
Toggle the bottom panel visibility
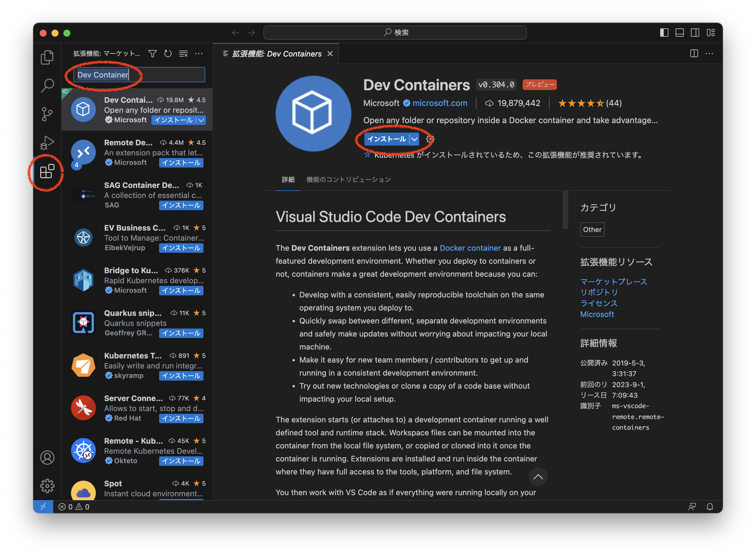pos(679,32)
